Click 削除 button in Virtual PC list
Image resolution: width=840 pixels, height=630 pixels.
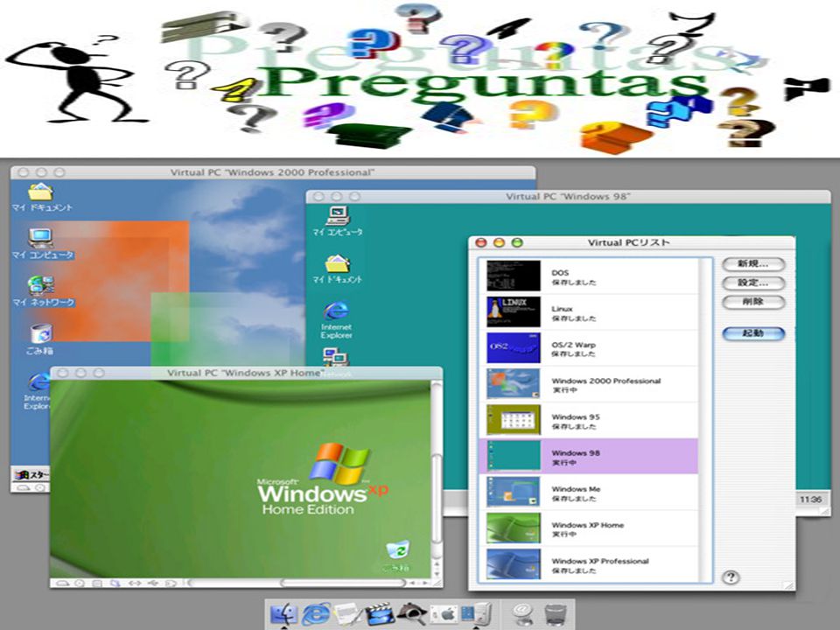pos(753,302)
